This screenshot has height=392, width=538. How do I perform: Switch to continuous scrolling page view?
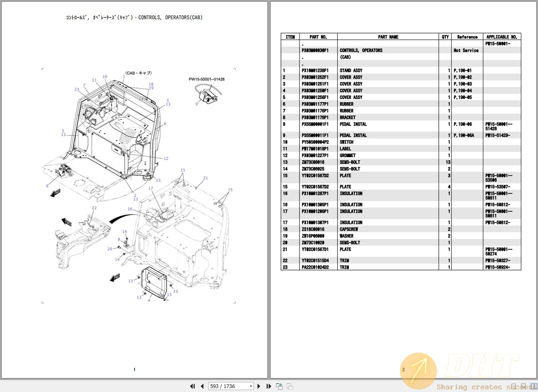[524, 386]
